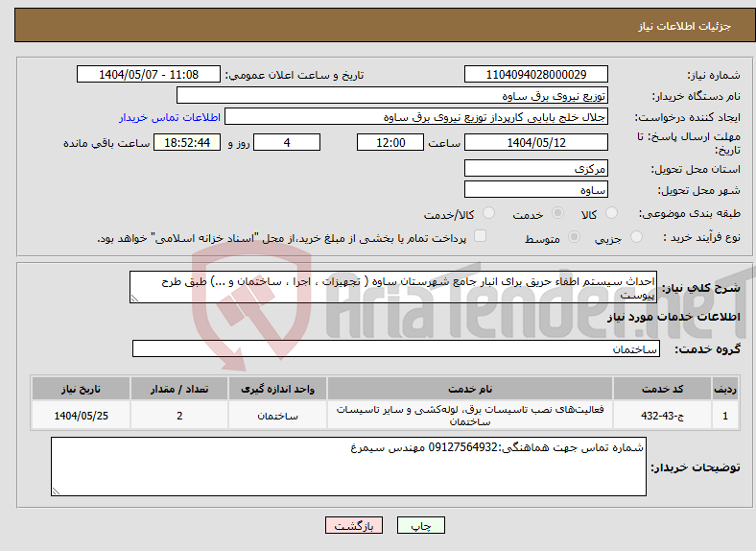Click the گروه خدمت field ساختمان

coord(396,348)
